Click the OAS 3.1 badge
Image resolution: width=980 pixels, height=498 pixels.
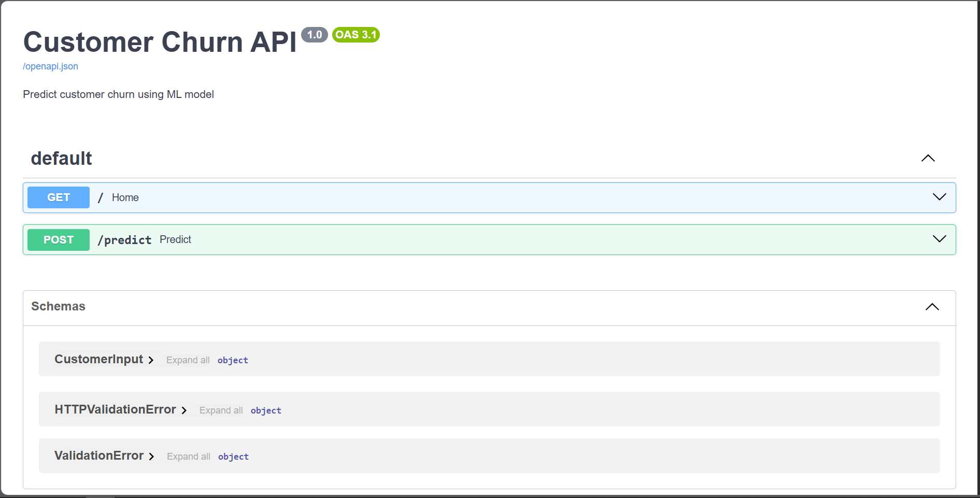[x=356, y=35]
